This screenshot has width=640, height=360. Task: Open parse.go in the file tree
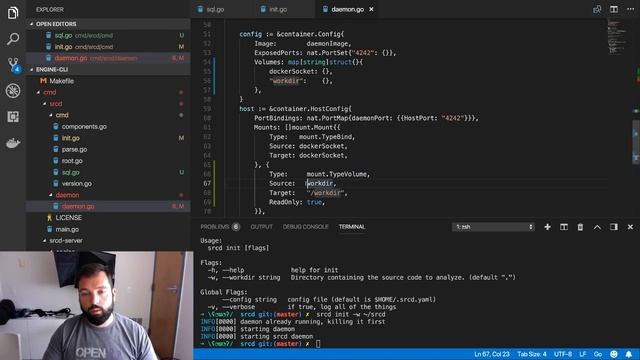(108, 149)
